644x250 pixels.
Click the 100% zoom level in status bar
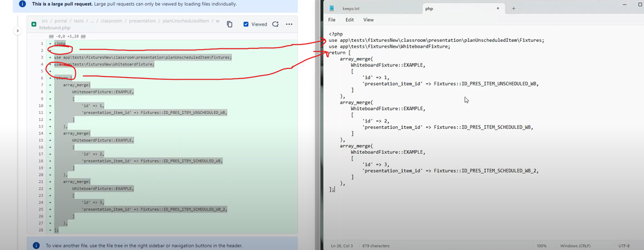(542, 245)
